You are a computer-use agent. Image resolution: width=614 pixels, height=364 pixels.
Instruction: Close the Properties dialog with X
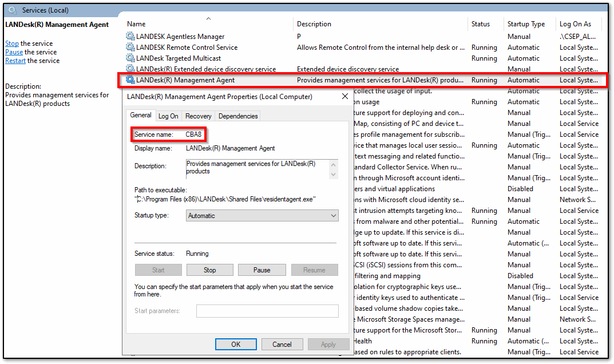point(345,97)
